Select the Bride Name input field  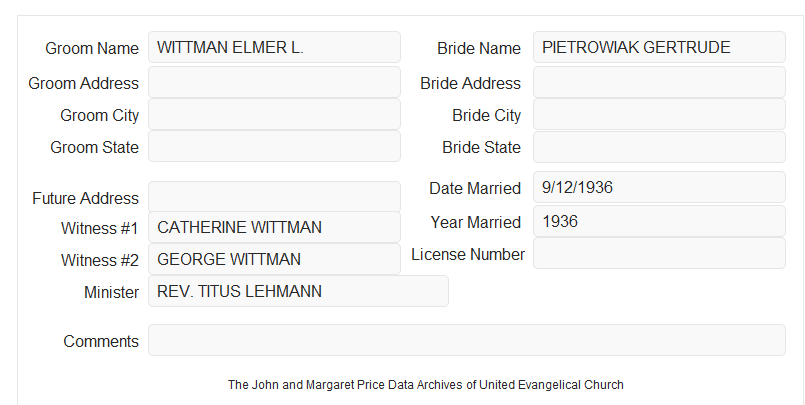point(659,47)
